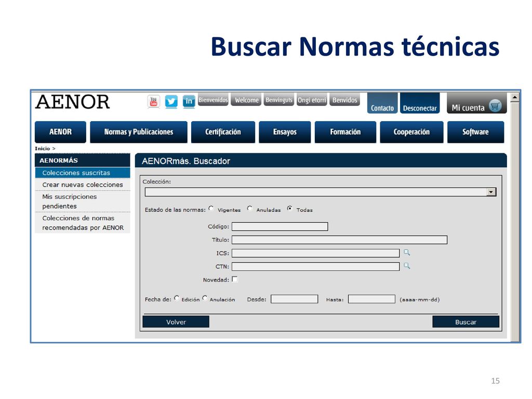The width and height of the screenshot is (532, 399).
Task: Open the Software menu
Action: (476, 132)
